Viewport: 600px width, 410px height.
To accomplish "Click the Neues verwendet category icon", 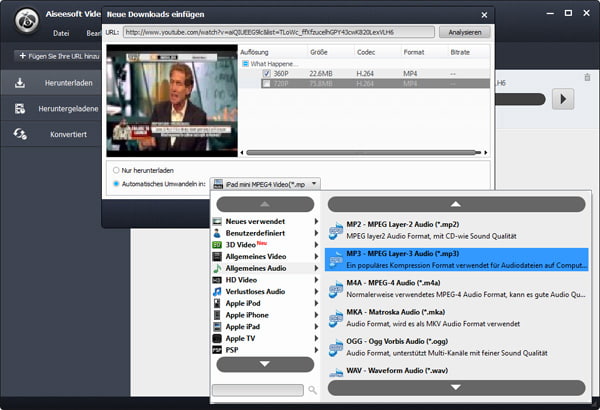I will (217, 221).
